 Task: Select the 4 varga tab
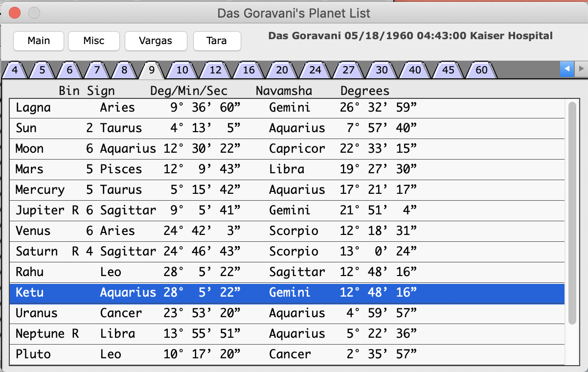coord(15,70)
